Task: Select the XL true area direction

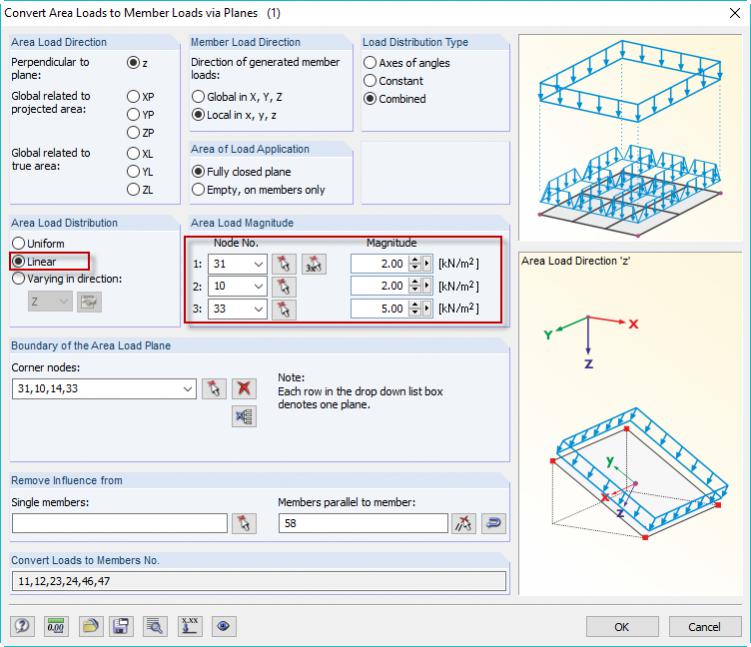Action: click(133, 154)
